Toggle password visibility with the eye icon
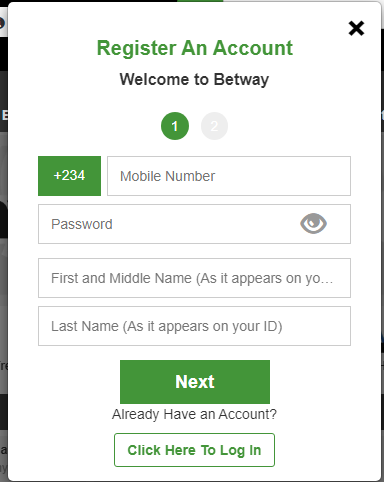This screenshot has height=482, width=384. click(313, 223)
